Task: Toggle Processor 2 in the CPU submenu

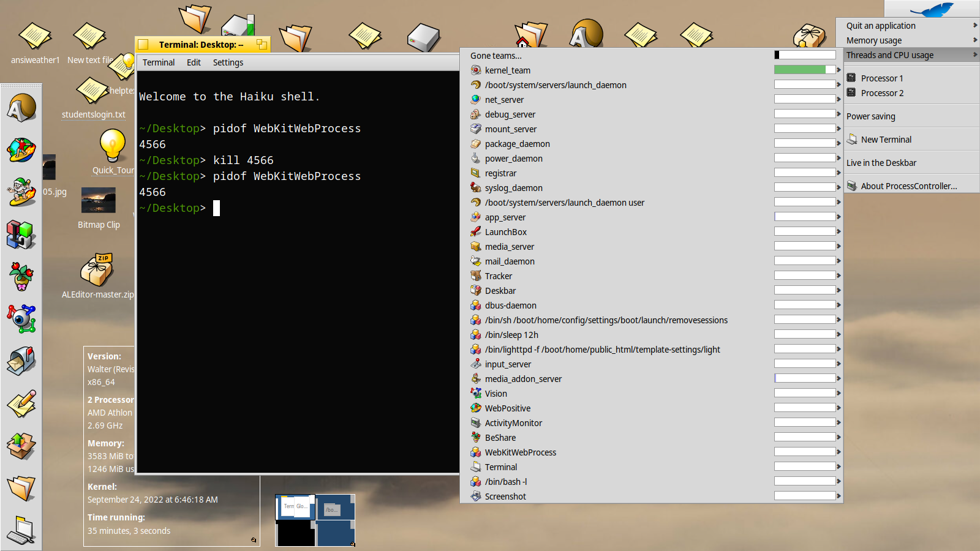Action: (881, 92)
